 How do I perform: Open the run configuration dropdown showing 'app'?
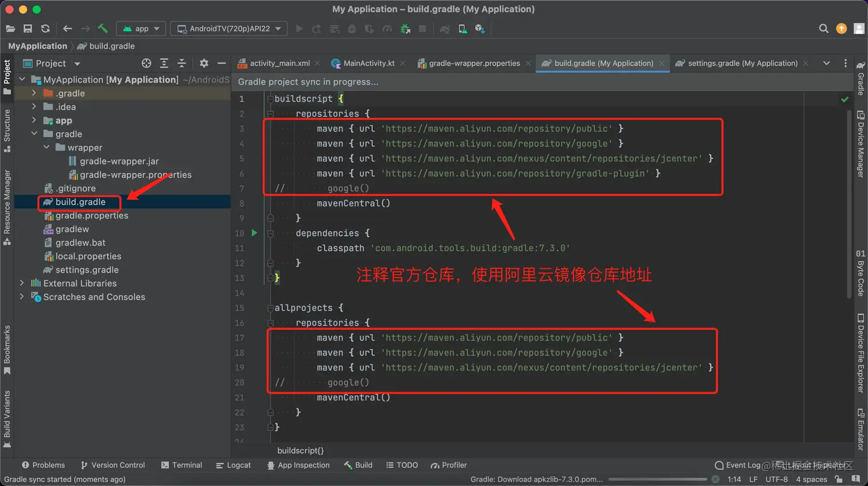tap(141, 28)
